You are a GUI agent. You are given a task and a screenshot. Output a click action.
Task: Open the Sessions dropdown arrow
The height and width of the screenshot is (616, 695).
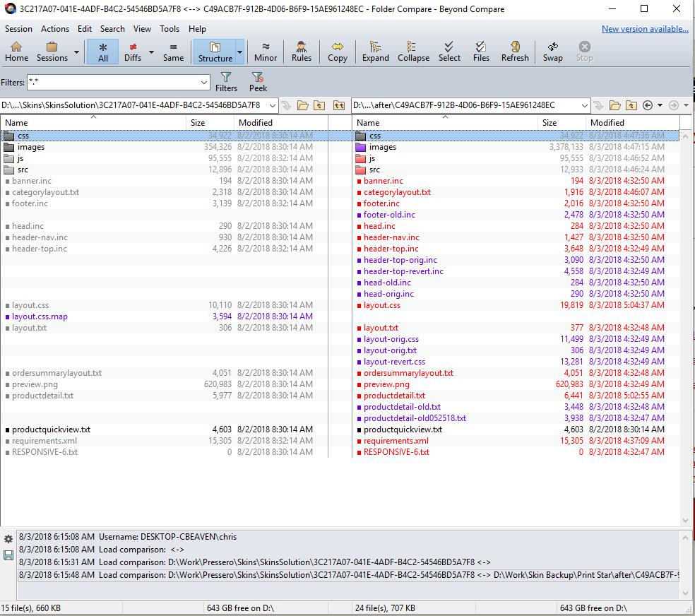click(76, 52)
